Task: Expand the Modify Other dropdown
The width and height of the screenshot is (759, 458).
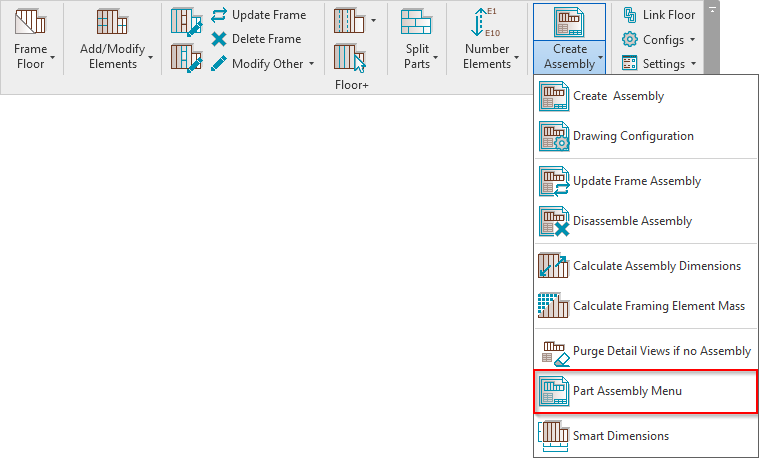Action: pyautogui.click(x=311, y=64)
